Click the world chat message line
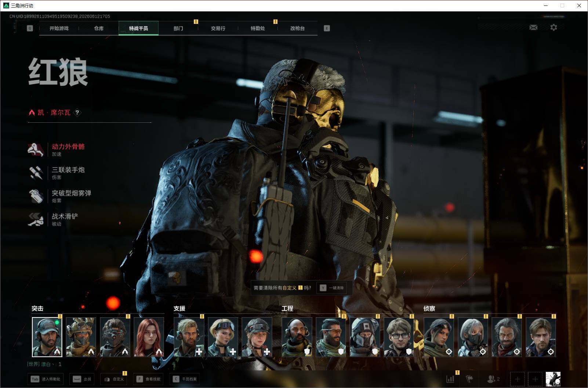Screen dimensions: 588x388 tap(44, 364)
